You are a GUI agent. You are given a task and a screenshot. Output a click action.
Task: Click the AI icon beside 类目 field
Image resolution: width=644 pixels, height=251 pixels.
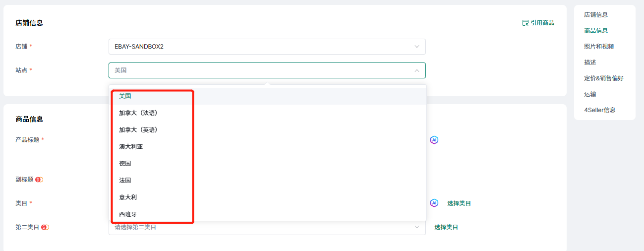click(434, 203)
